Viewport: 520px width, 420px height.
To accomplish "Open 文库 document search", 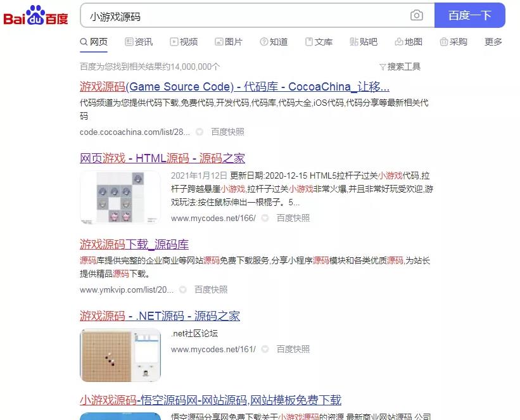I will tap(319, 41).
